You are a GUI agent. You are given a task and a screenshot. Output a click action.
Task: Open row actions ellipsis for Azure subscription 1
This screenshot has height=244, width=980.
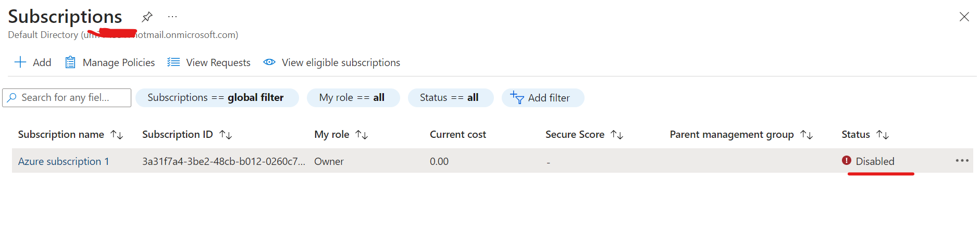click(x=962, y=161)
